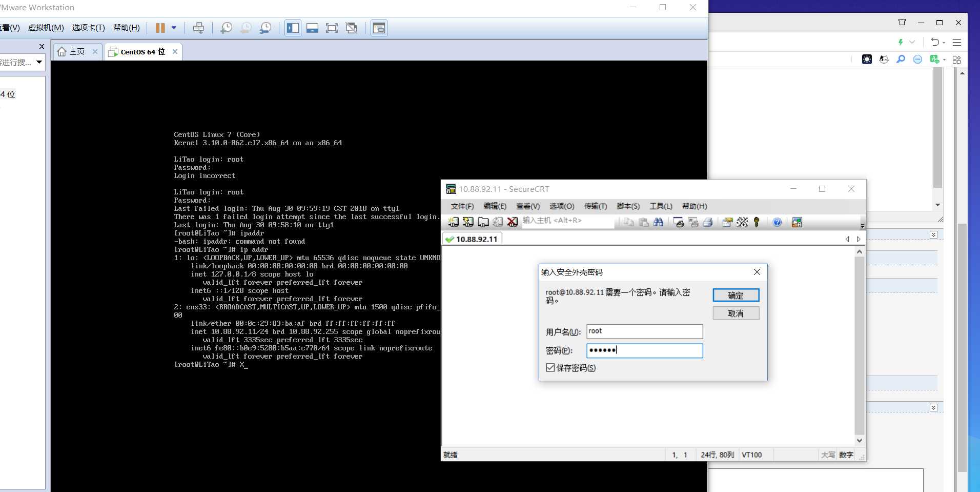Open Session Options icon in SecureCRT toolbar
The height and width of the screenshot is (492, 980).
[x=727, y=222]
